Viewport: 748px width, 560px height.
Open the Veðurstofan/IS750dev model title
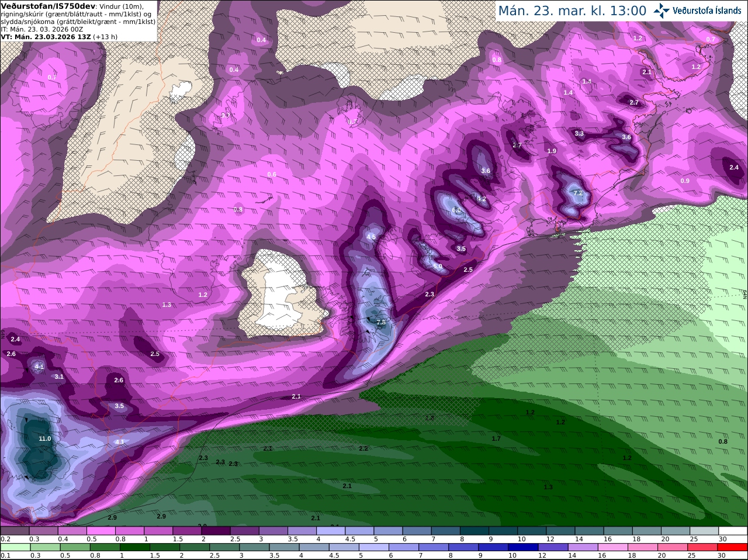pos(48,6)
